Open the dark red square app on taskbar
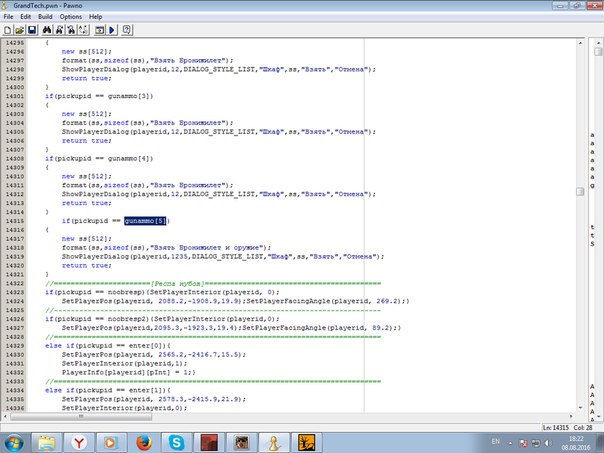604x453 pixels. pos(209,443)
